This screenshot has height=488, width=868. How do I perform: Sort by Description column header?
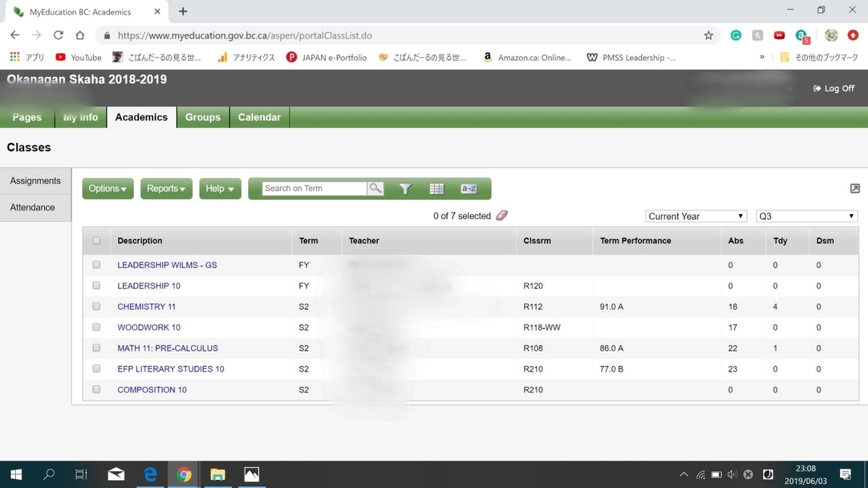(140, 241)
